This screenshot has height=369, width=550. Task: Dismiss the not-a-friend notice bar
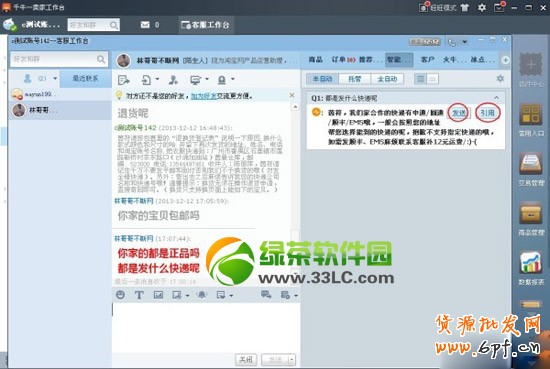click(x=292, y=95)
